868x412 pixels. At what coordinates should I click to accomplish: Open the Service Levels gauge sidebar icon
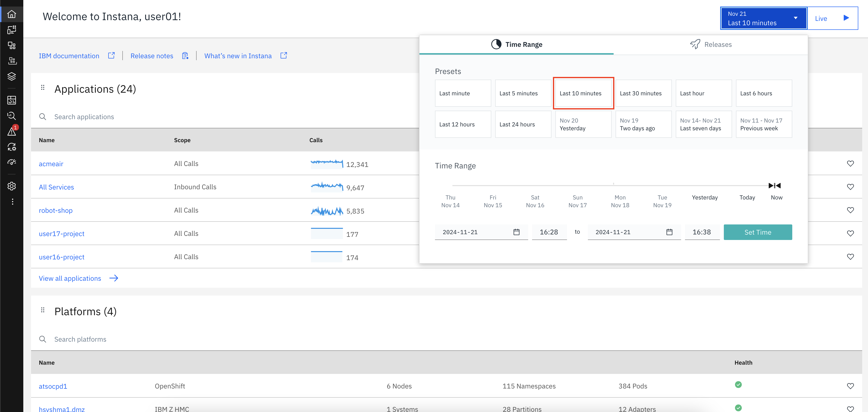pyautogui.click(x=12, y=162)
